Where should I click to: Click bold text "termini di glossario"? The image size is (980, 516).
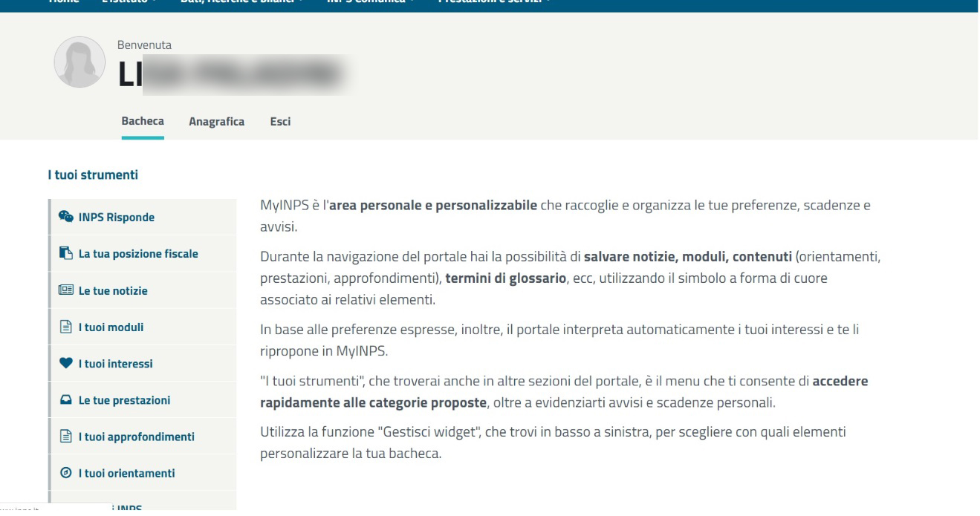click(504, 278)
